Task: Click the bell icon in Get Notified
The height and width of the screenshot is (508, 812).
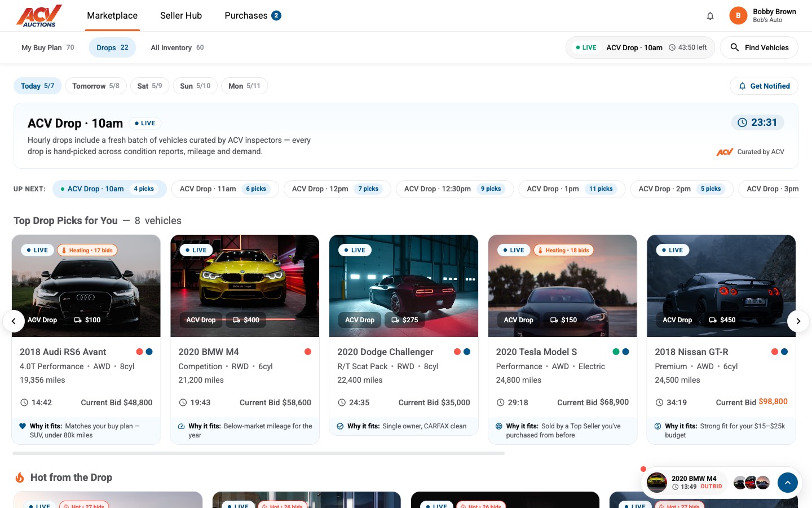Action: (x=743, y=86)
